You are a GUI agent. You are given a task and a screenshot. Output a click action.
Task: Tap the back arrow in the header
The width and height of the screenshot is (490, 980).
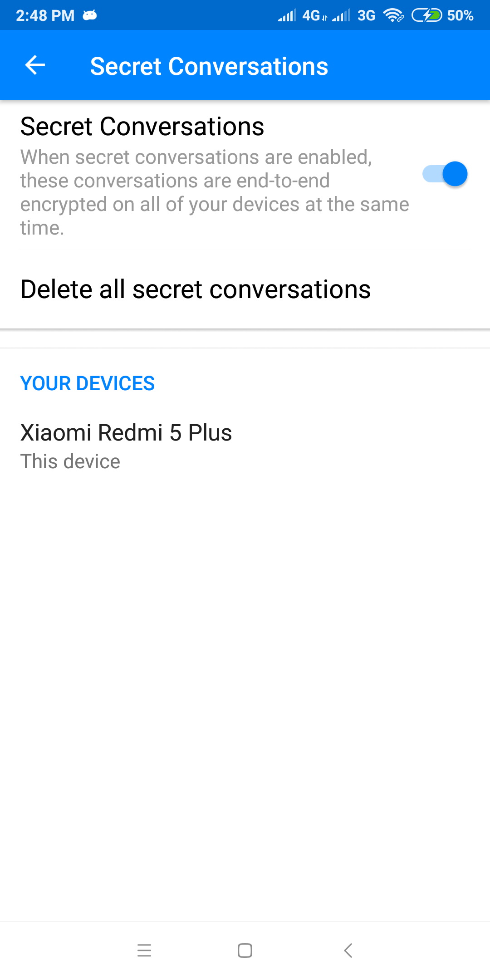tap(35, 65)
